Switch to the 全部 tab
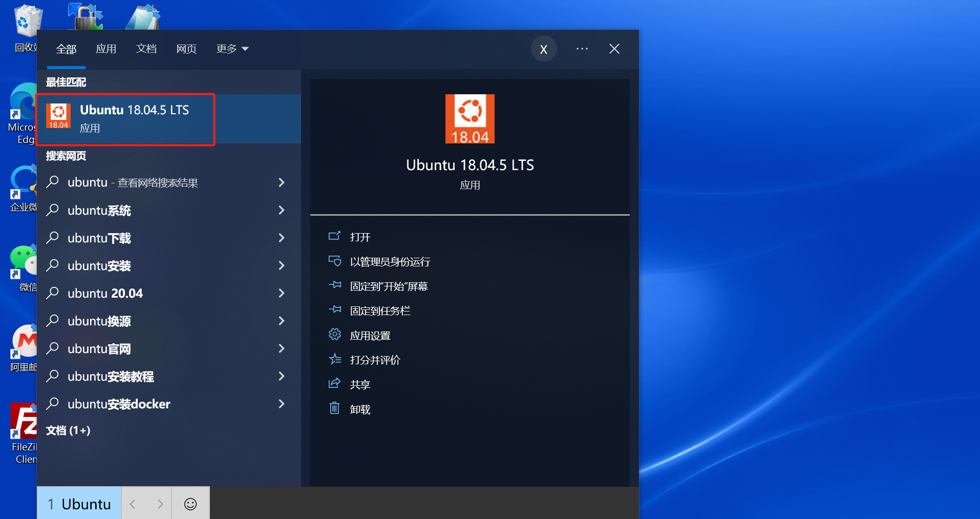980x519 pixels. [66, 49]
